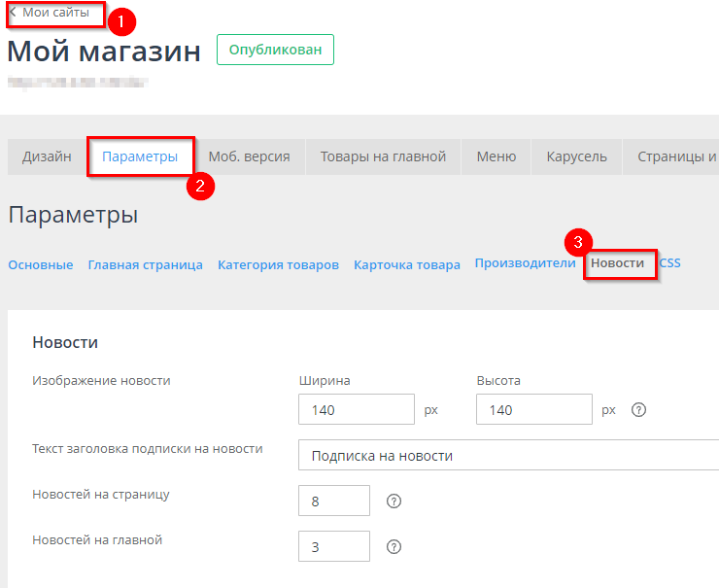719x588 pixels.
Task: Open the Моб. версия tab
Action: 249,156
